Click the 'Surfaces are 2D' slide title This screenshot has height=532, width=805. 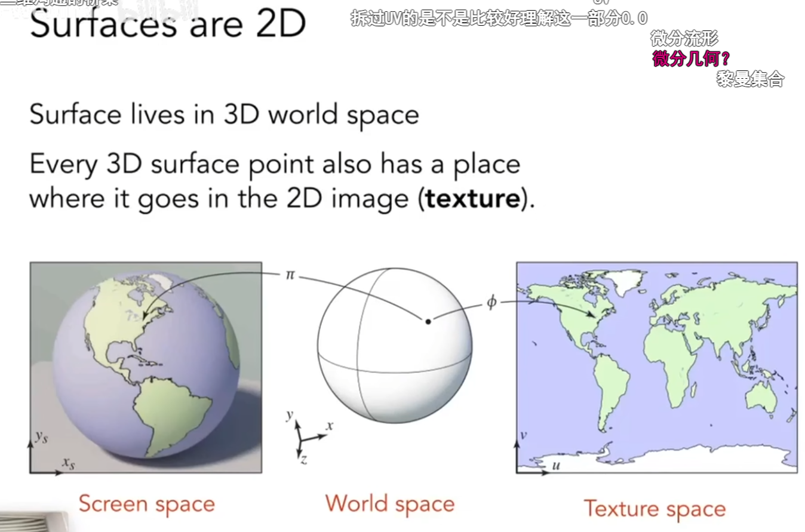click(167, 23)
